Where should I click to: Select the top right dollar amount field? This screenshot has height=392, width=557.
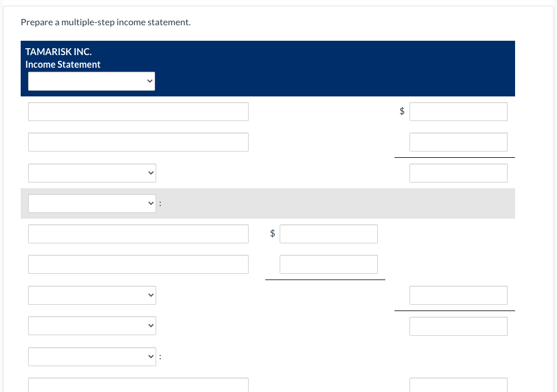[x=458, y=111]
